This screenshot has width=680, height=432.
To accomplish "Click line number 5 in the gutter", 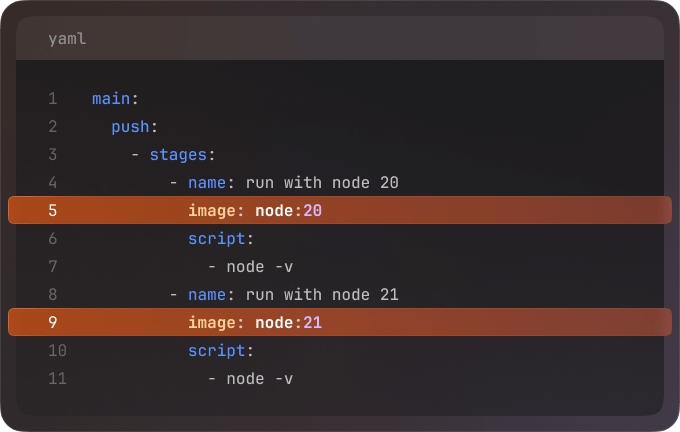I will pyautogui.click(x=52, y=211).
